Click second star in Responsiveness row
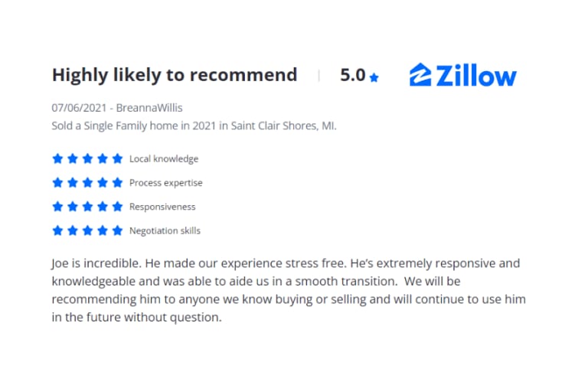Image resolution: width=588 pixels, height=392 pixels. (x=72, y=207)
